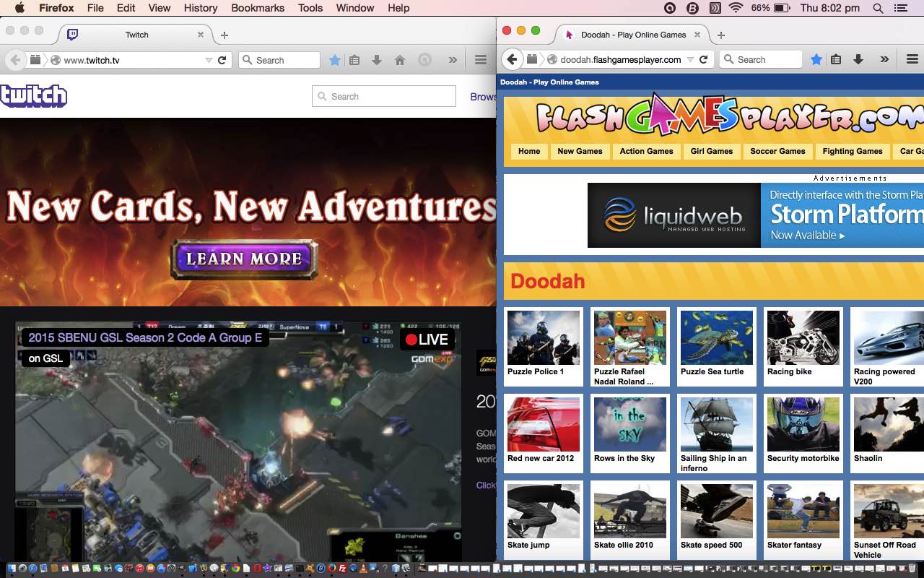Open the View menu

coord(159,8)
